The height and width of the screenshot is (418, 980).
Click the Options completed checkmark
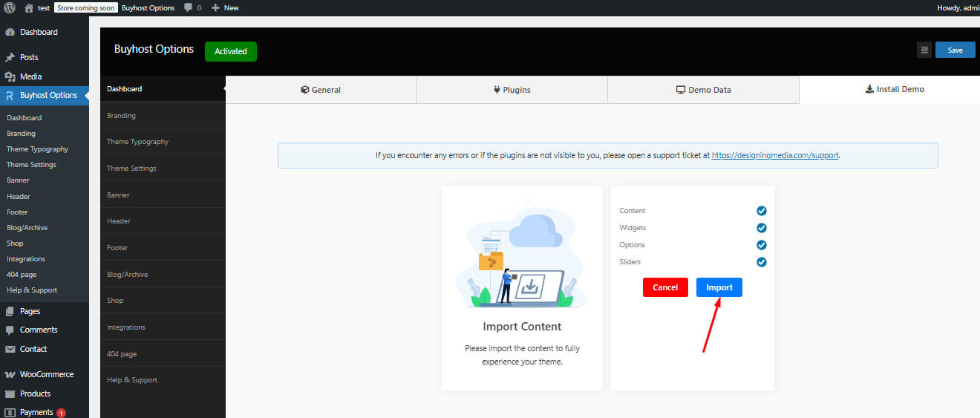(761, 245)
